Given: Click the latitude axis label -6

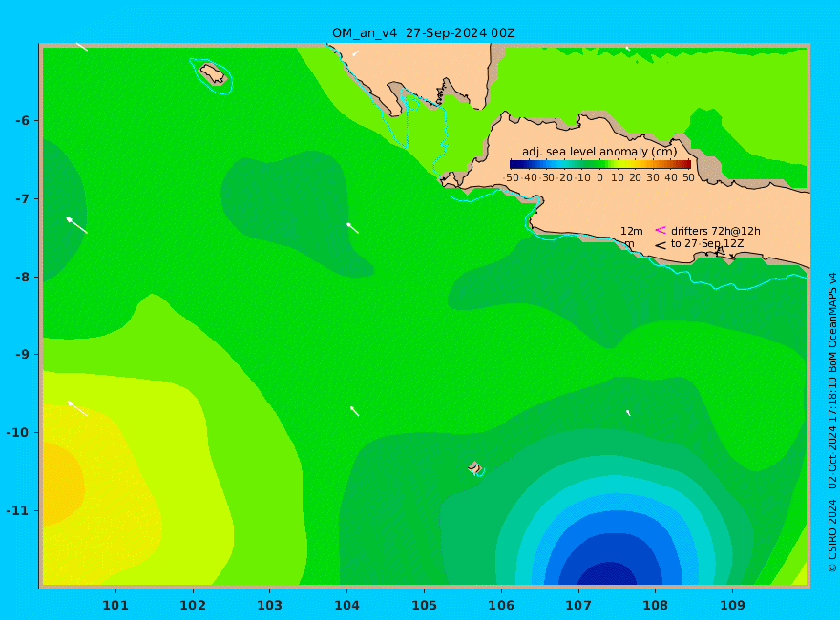Looking at the screenshot, I should click(x=23, y=120).
